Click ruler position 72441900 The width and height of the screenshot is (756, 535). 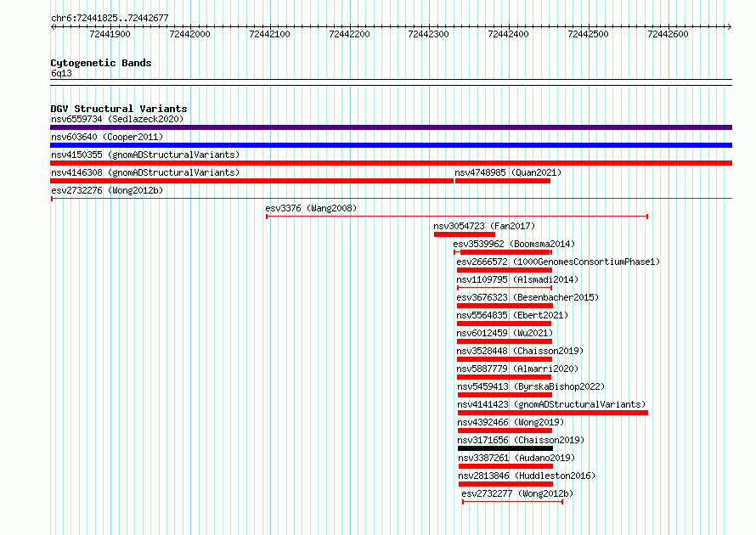click(x=110, y=34)
